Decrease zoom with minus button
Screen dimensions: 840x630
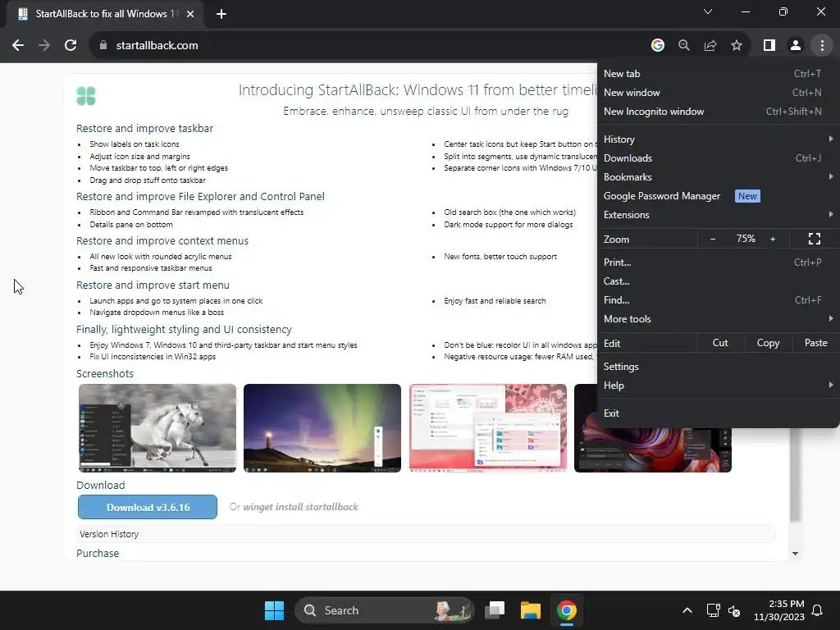pyautogui.click(x=713, y=239)
